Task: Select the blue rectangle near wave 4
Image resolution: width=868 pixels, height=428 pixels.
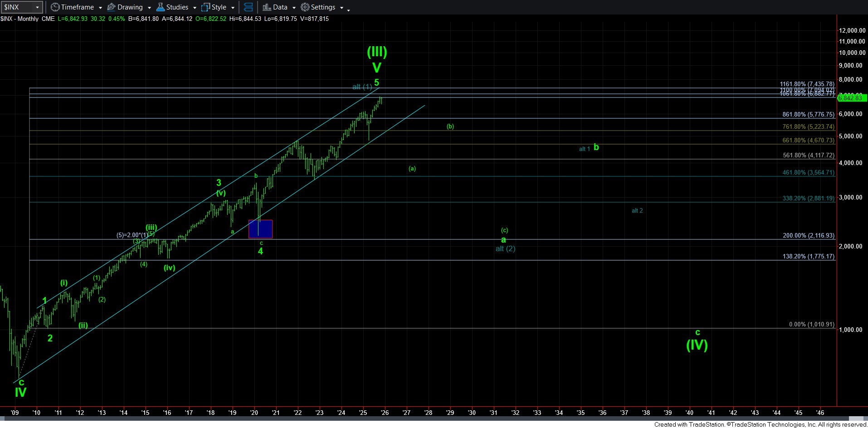Action: point(260,229)
